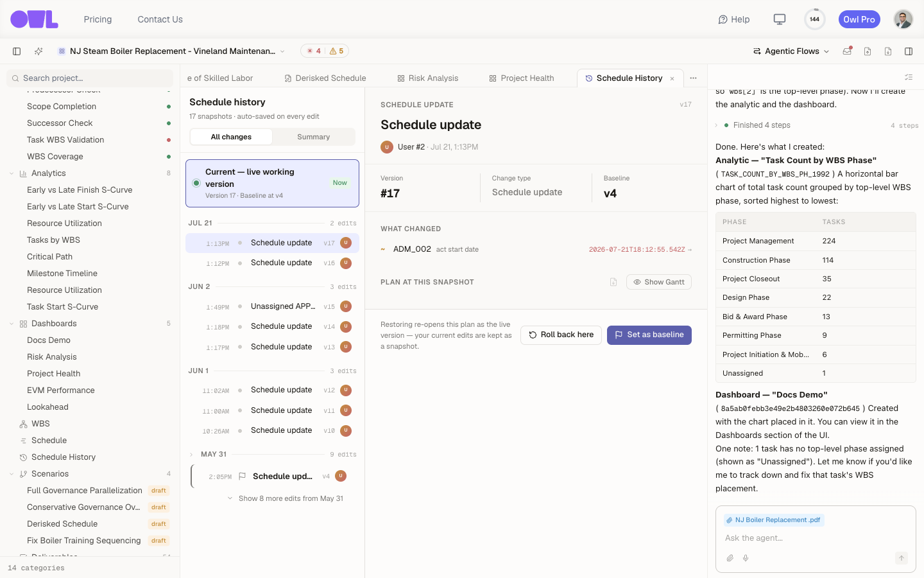Open tab overflow three-dots menu
924x578 pixels.
693,78
